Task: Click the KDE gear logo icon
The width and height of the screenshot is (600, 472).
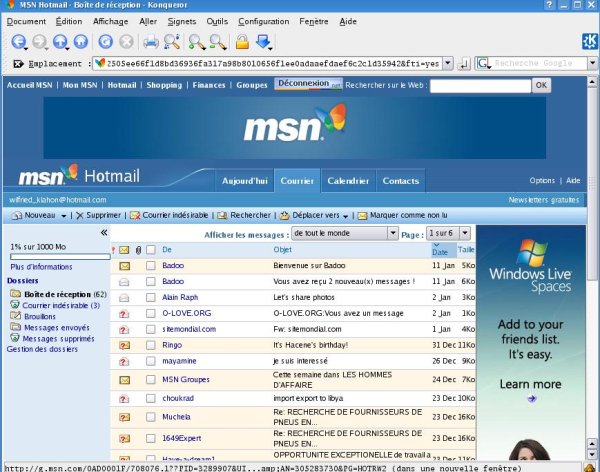Action: pos(590,41)
